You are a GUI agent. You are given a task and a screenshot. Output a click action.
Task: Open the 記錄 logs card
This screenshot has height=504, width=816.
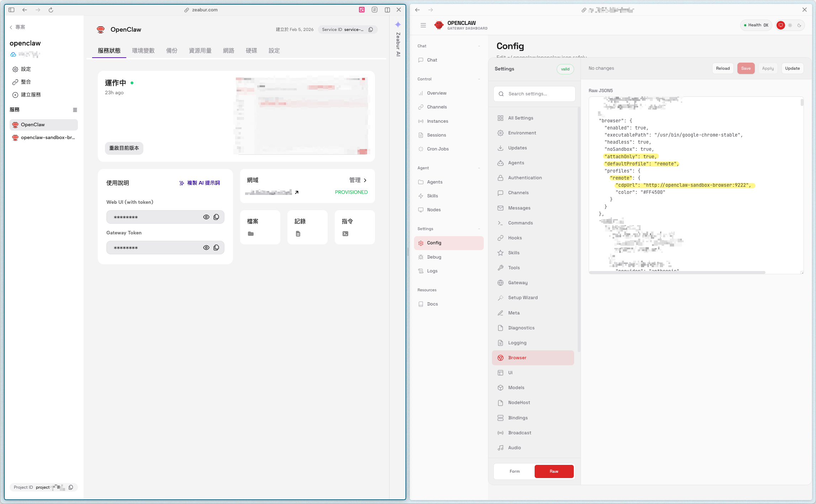[307, 227]
